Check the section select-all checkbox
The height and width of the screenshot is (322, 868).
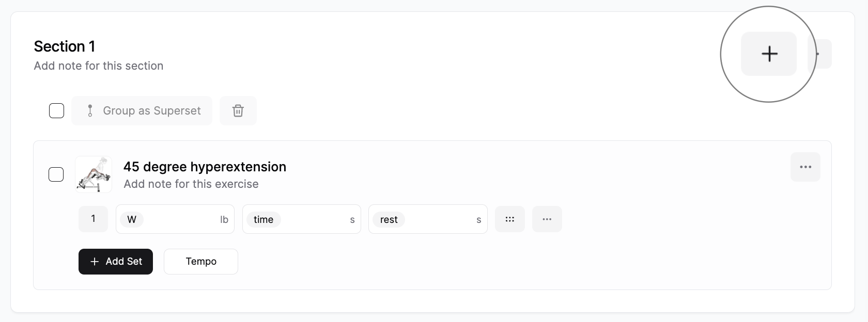point(56,110)
